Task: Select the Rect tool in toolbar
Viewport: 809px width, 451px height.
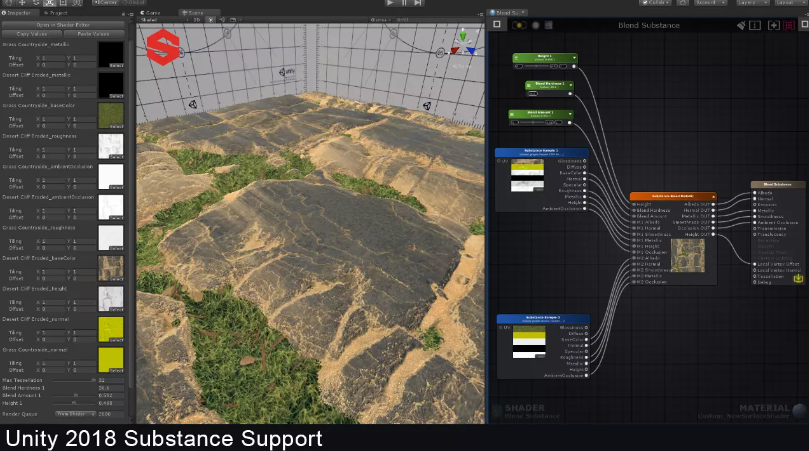Action: (63, 3)
